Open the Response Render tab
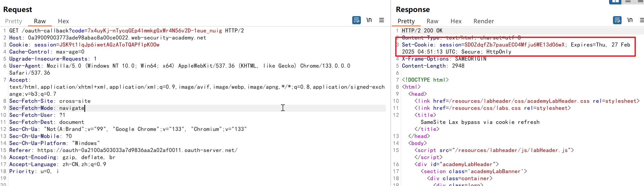Viewport: 644px width, 186px height. tap(484, 21)
